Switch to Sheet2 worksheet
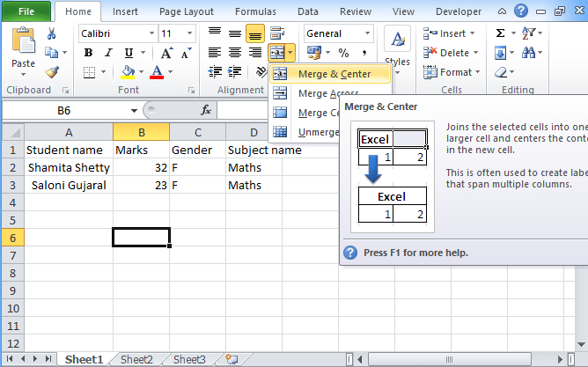The height and width of the screenshot is (367, 588). click(136, 359)
